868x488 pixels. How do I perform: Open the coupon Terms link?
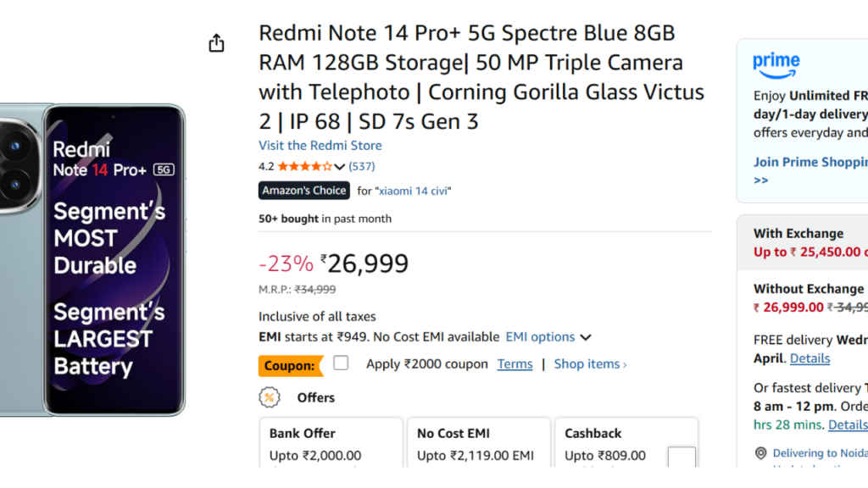515,364
